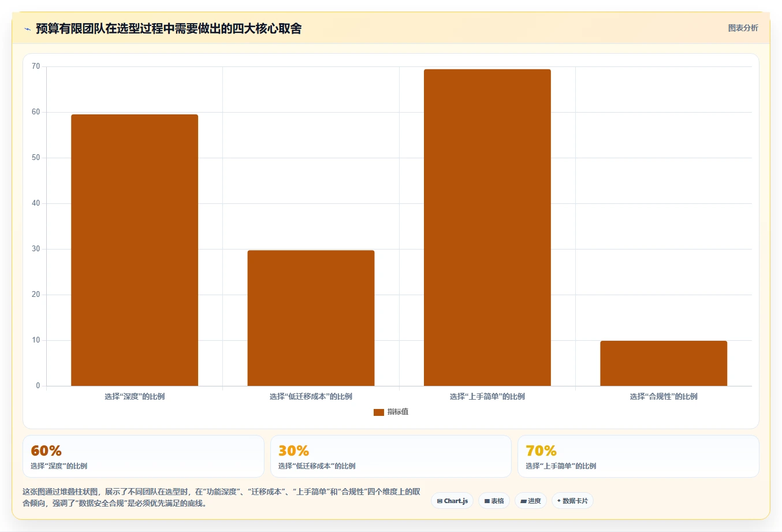
Task: Click the 进度 tag icon
Action: 523,501
